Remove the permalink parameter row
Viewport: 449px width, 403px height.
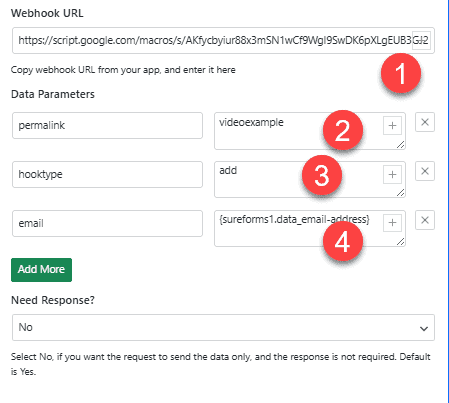click(425, 122)
